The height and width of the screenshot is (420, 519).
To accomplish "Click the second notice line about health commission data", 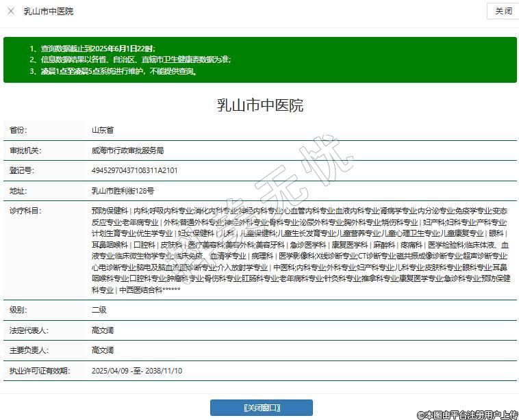I will (130, 60).
